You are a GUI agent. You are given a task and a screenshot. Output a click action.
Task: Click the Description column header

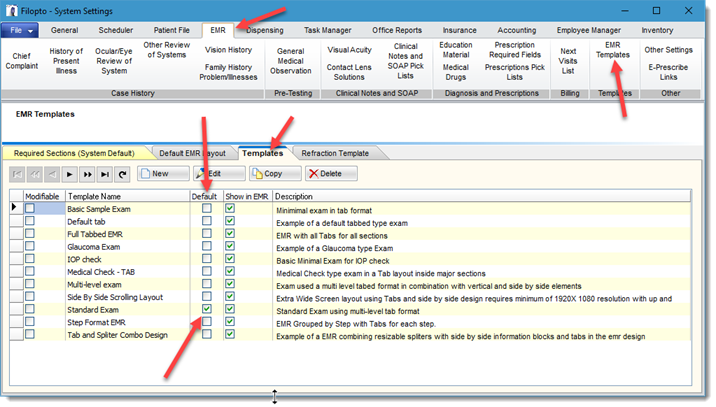coord(481,196)
